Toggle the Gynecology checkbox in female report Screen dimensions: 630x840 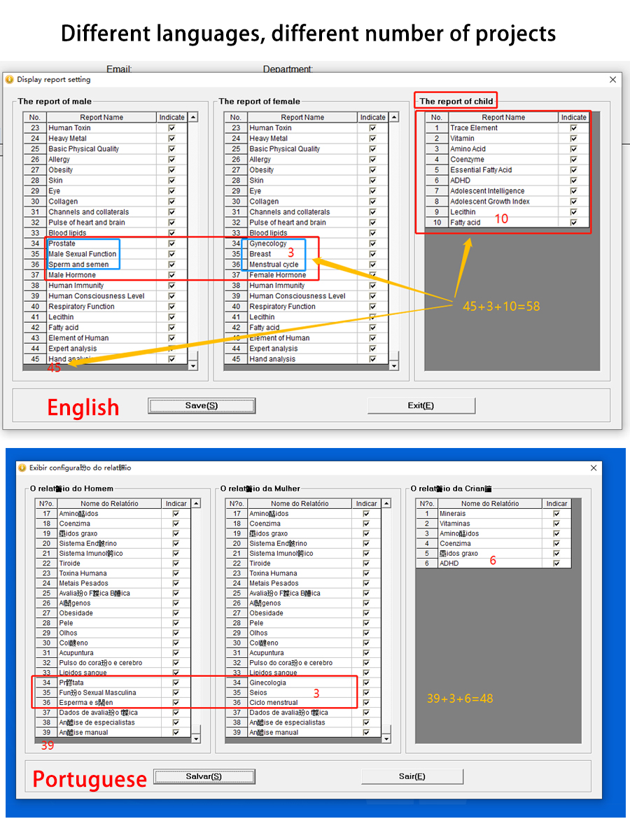coord(372,244)
